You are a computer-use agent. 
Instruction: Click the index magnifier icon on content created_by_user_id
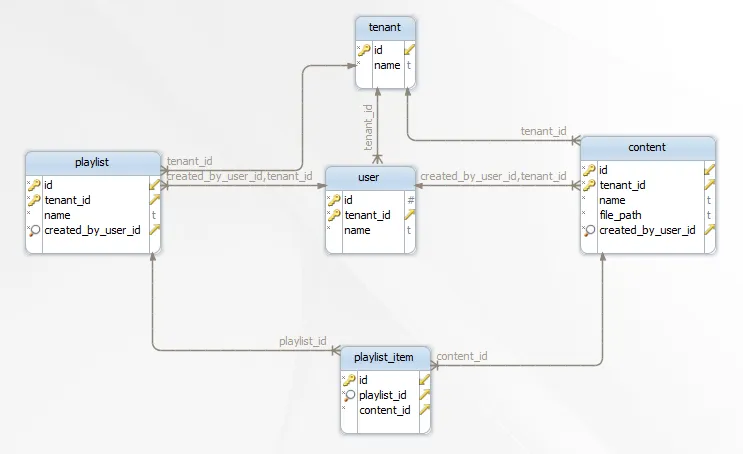click(x=589, y=230)
